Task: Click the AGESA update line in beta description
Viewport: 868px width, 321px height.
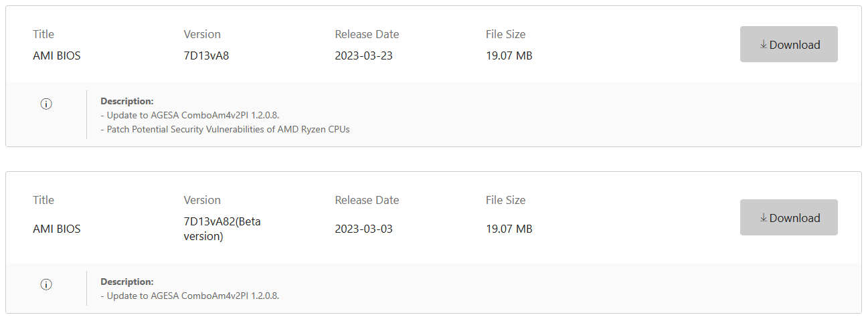Action: [x=189, y=296]
